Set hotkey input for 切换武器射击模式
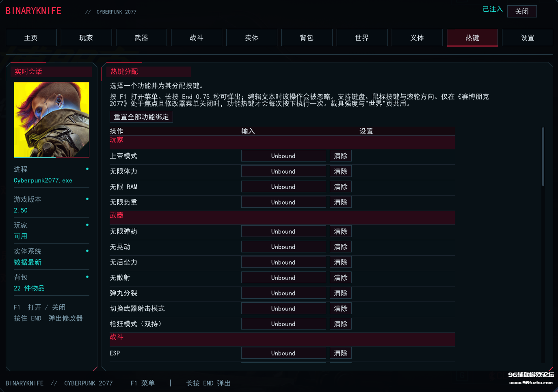 pyautogui.click(x=283, y=308)
